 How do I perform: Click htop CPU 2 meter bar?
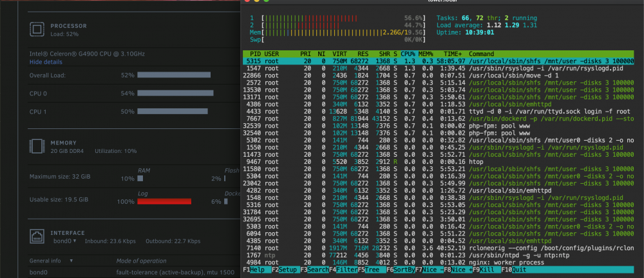[x=338, y=25]
